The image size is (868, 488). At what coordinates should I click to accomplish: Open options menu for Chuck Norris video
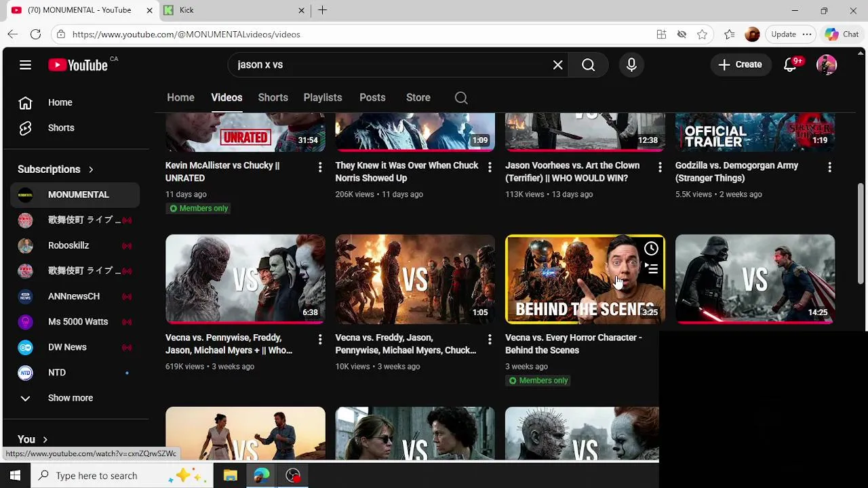(490, 167)
